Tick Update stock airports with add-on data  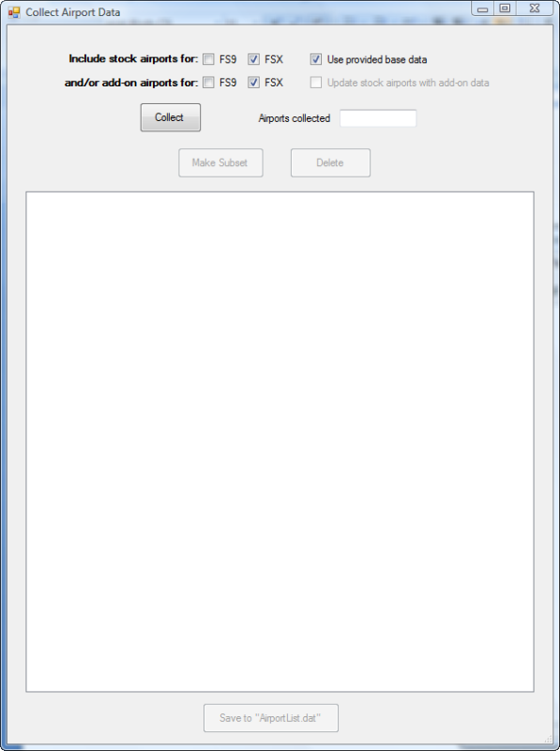tap(316, 83)
